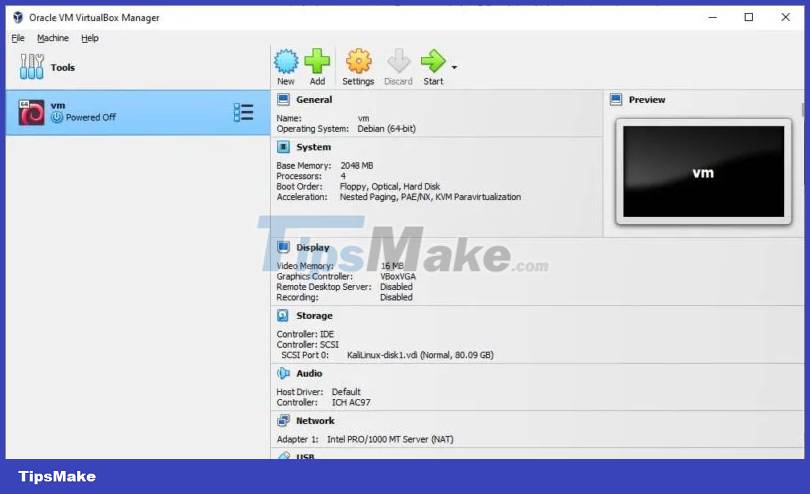The height and width of the screenshot is (494, 810).
Task: Click the KaliLinux-disk1.vdi disk entry
Action: pyautogui.click(x=420, y=355)
